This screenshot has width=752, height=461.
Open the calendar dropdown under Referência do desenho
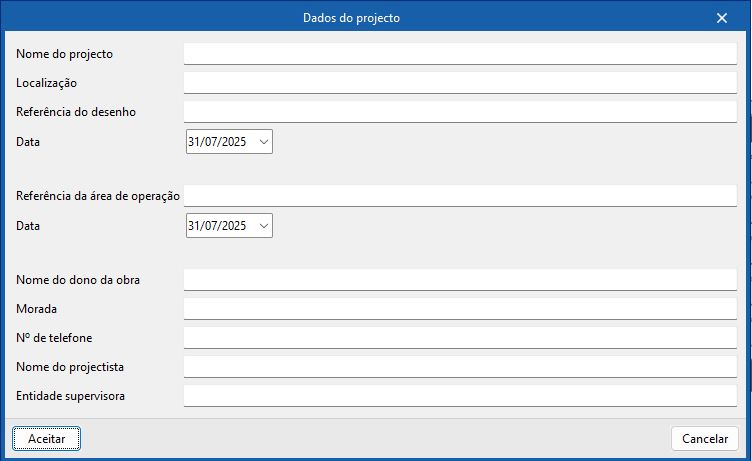click(264, 142)
